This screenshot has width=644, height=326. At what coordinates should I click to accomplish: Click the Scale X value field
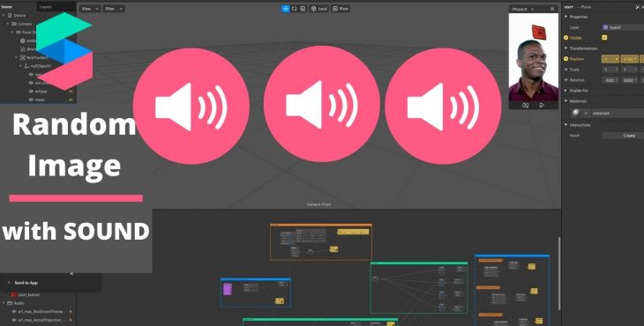[x=610, y=70]
